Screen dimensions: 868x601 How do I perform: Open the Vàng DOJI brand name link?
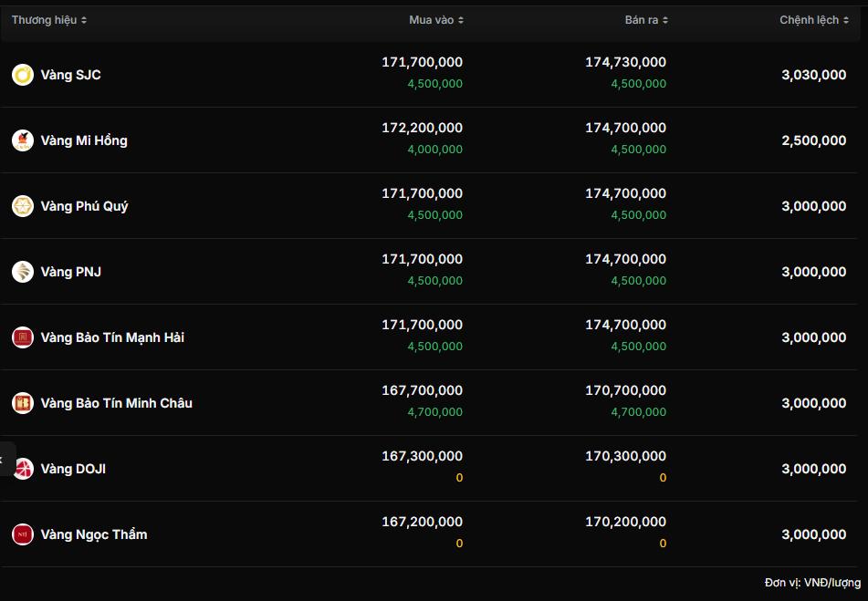click(73, 469)
